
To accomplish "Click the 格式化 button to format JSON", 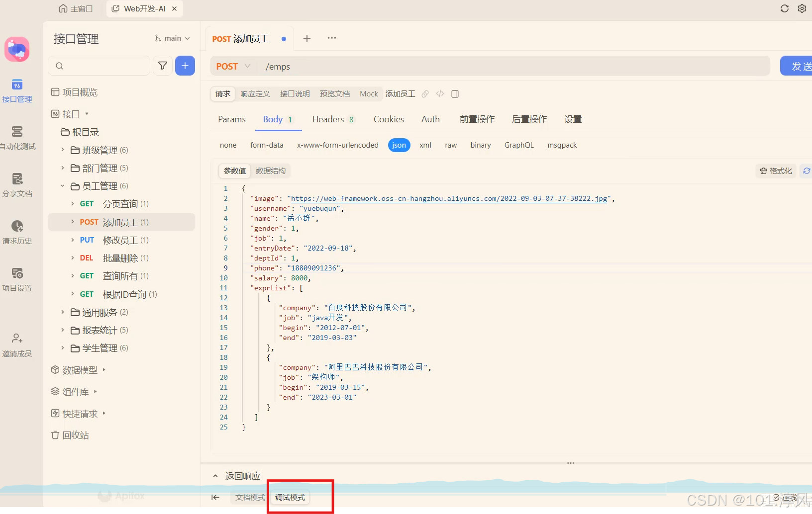I will coord(775,171).
